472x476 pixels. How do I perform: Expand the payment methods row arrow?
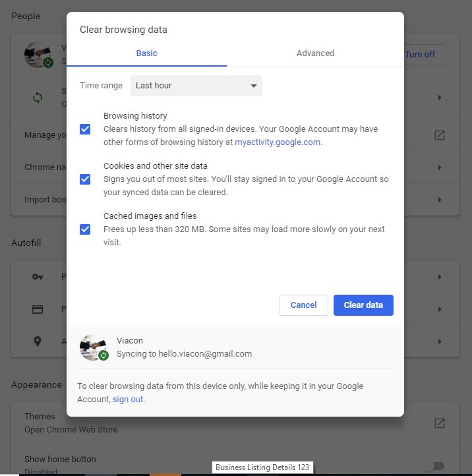point(440,309)
